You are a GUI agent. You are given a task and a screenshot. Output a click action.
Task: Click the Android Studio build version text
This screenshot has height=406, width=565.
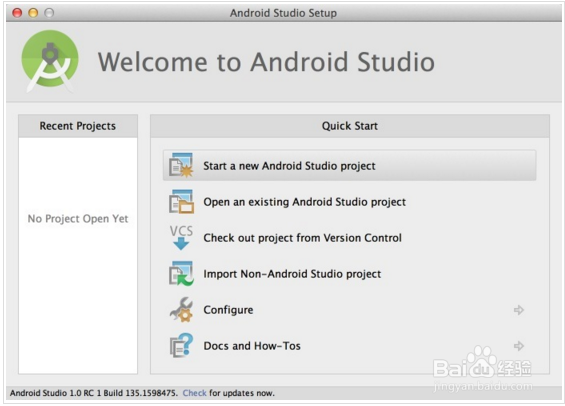[93, 393]
